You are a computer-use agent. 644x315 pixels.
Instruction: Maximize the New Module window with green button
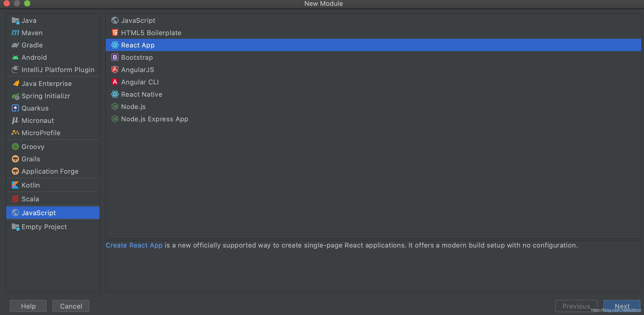coord(27,3)
